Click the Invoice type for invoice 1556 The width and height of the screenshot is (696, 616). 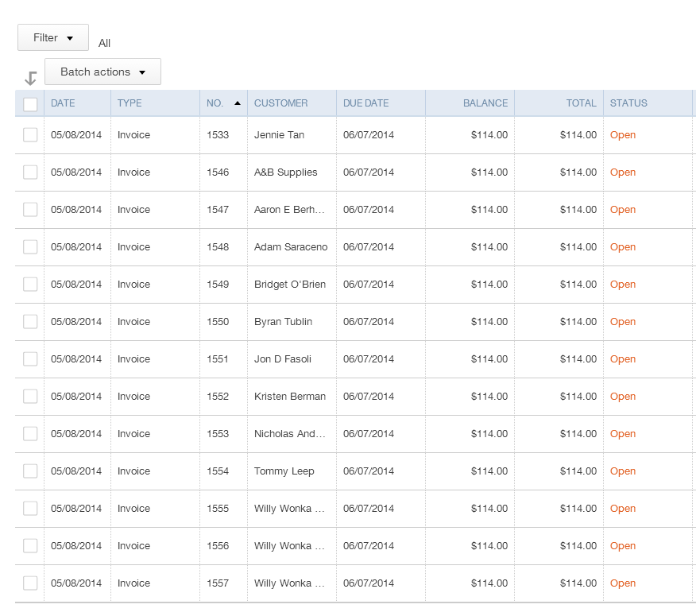(133, 545)
